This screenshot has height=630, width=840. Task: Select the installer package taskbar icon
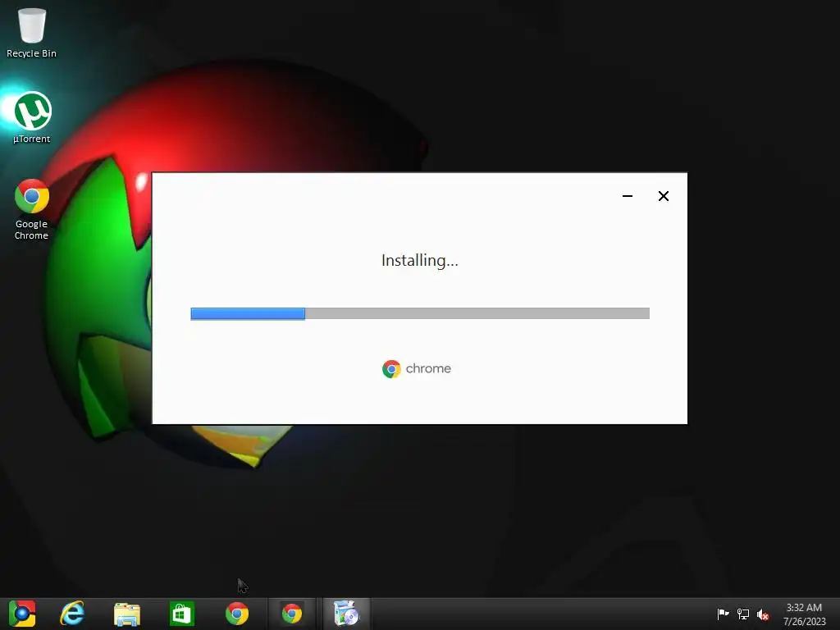click(x=347, y=614)
